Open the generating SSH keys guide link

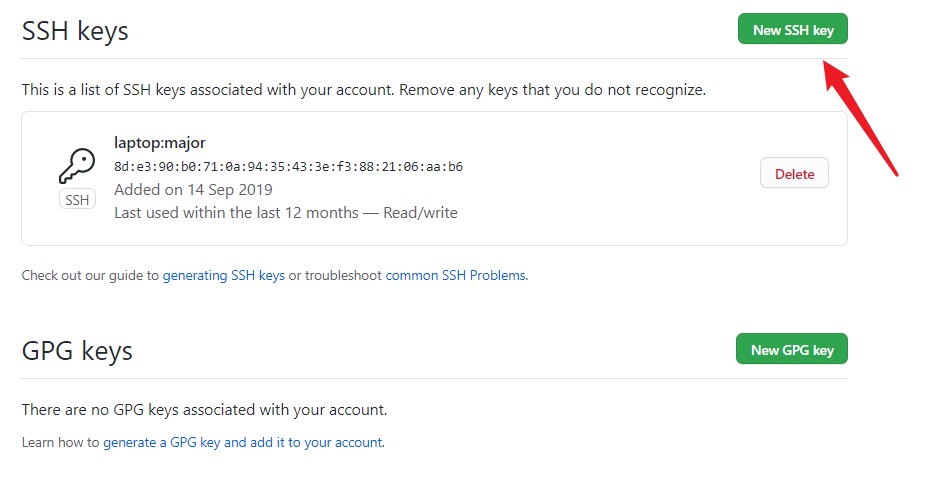[x=223, y=275]
